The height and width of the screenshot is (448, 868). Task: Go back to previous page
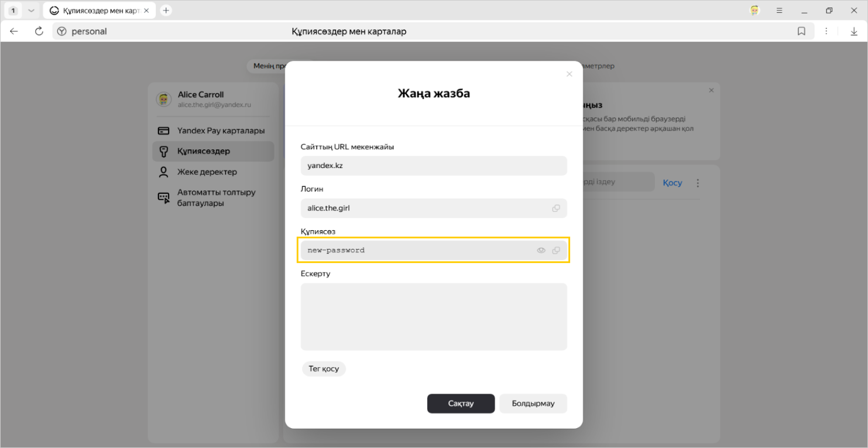tap(14, 32)
